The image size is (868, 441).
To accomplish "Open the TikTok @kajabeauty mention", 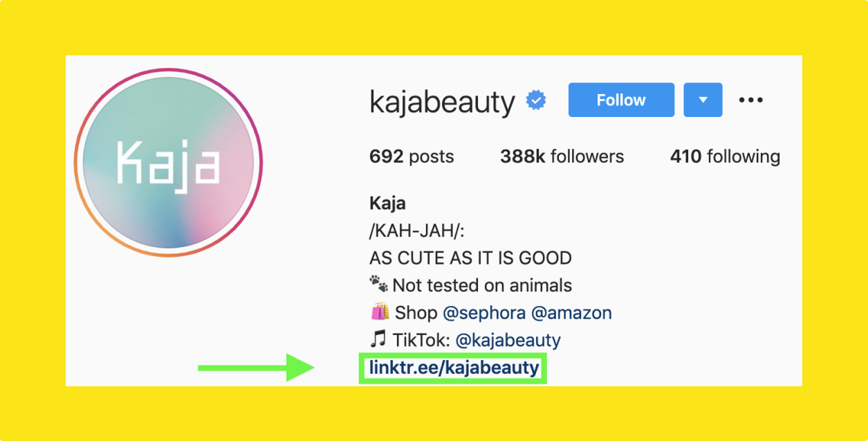I will click(507, 341).
